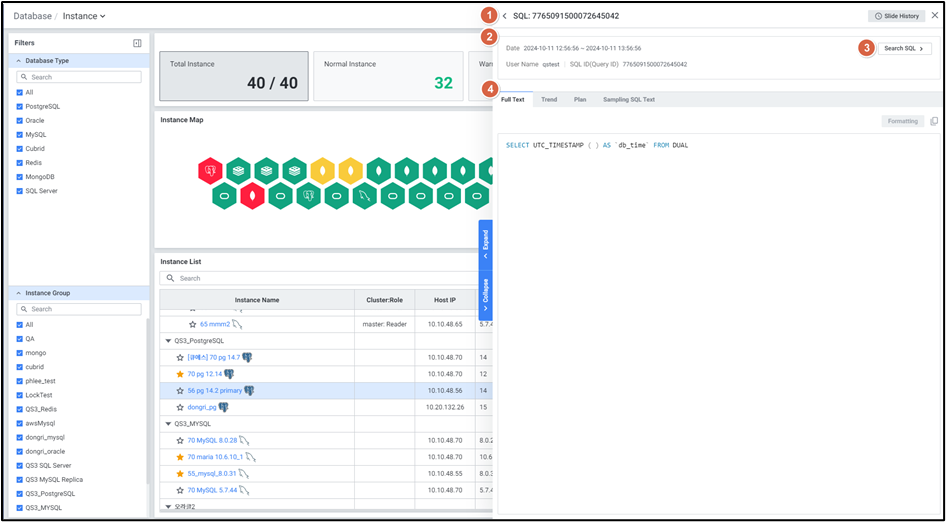
Task: Click the blue Expand slide handle
Action: coord(485,241)
